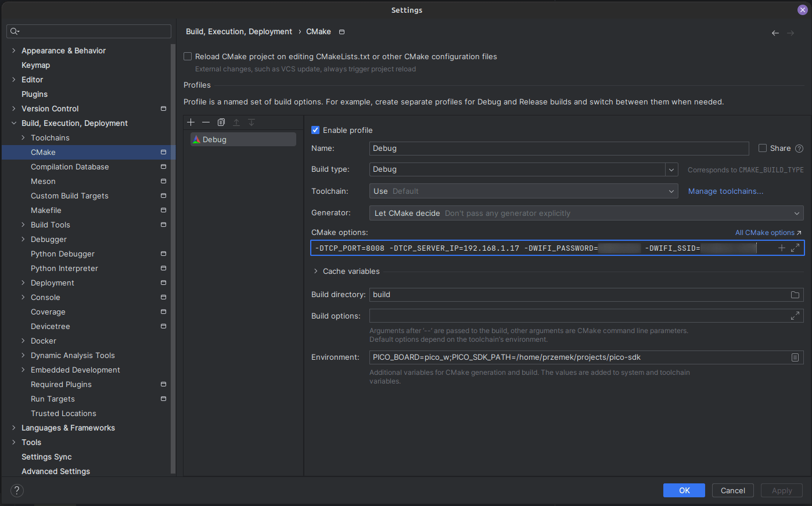Screen dimensions: 812x506
Task: Click project-level icon on Compilation Database row
Action: pyautogui.click(x=163, y=167)
